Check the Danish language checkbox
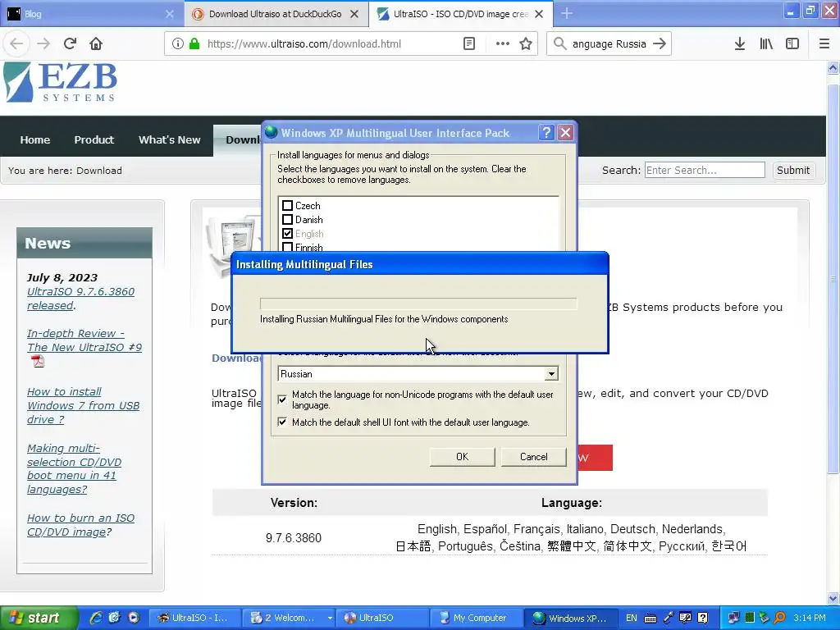 287,220
